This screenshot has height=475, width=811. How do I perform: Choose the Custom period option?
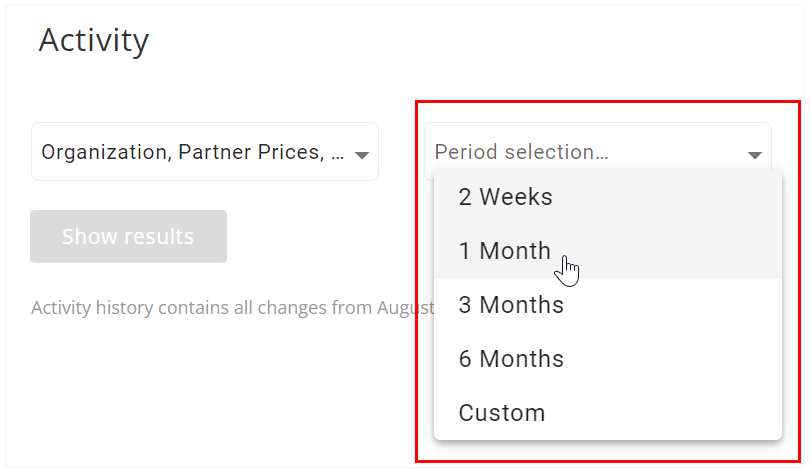(x=608, y=412)
